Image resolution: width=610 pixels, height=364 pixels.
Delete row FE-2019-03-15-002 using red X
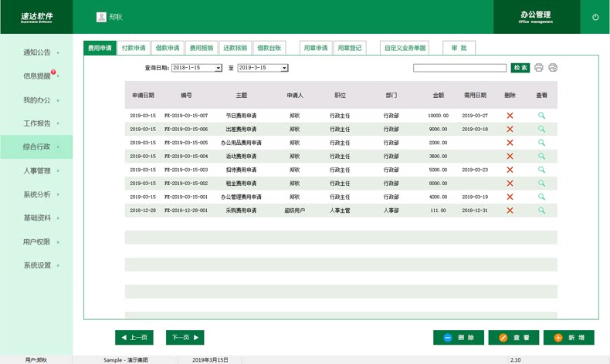(510, 184)
